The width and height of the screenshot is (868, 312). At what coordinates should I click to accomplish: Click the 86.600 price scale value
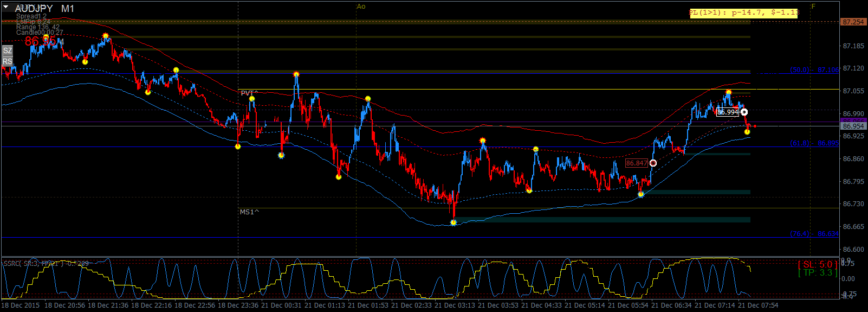tap(853, 250)
